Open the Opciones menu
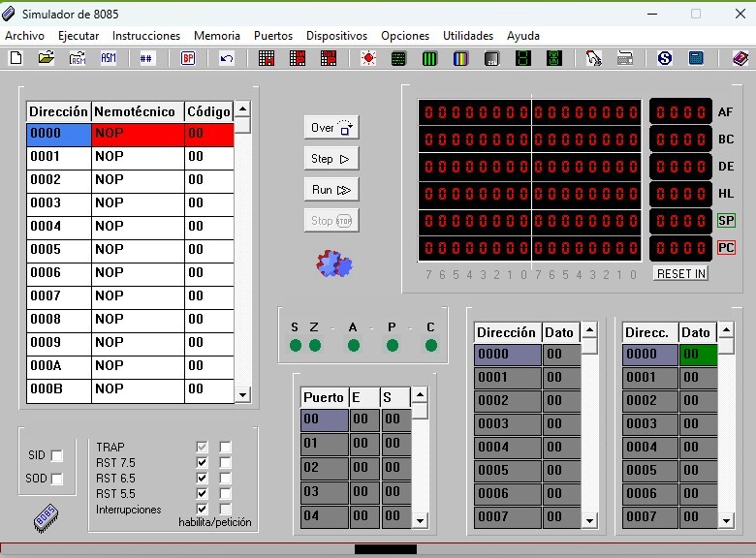Screen dimensions: 756x558 pyautogui.click(x=405, y=36)
